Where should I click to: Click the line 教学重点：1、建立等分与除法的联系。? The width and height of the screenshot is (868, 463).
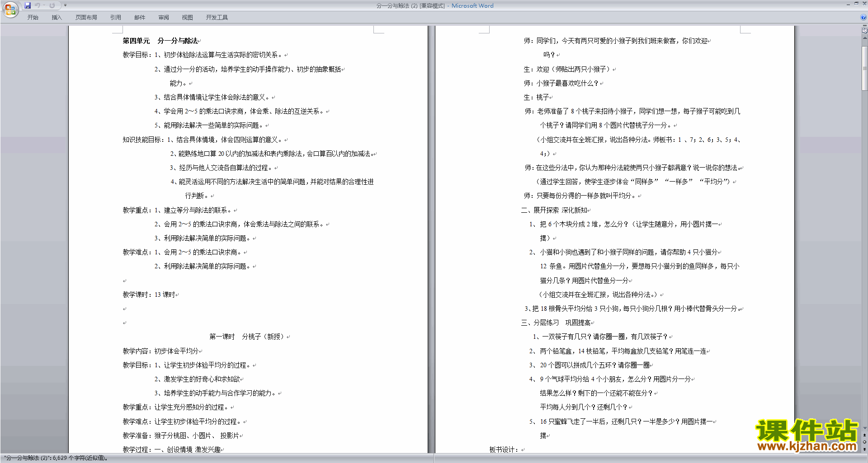click(x=178, y=210)
